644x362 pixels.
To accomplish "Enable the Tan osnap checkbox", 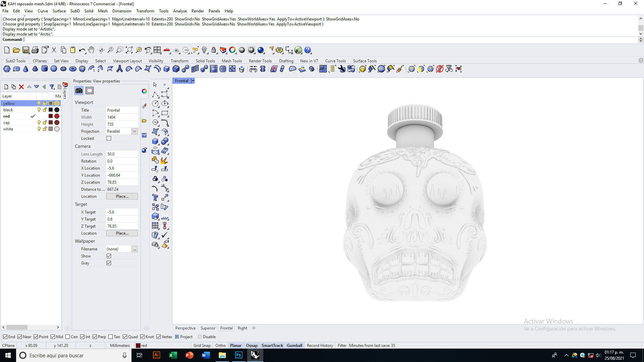I will click(x=110, y=337).
